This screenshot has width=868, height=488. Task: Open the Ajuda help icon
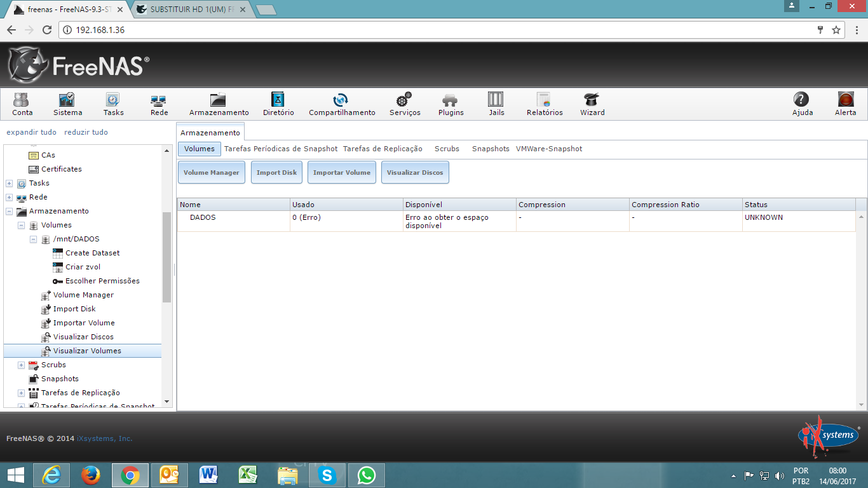[802, 104]
